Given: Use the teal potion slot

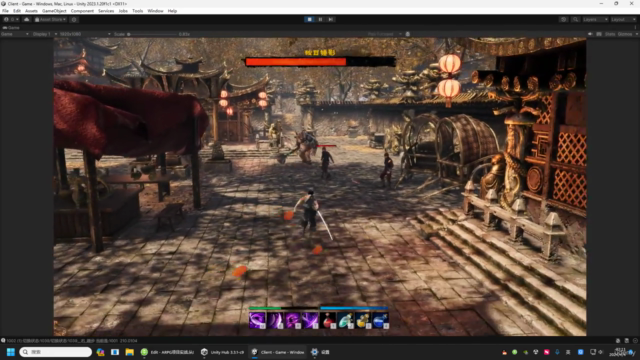Looking at the screenshot, I should point(345,320).
